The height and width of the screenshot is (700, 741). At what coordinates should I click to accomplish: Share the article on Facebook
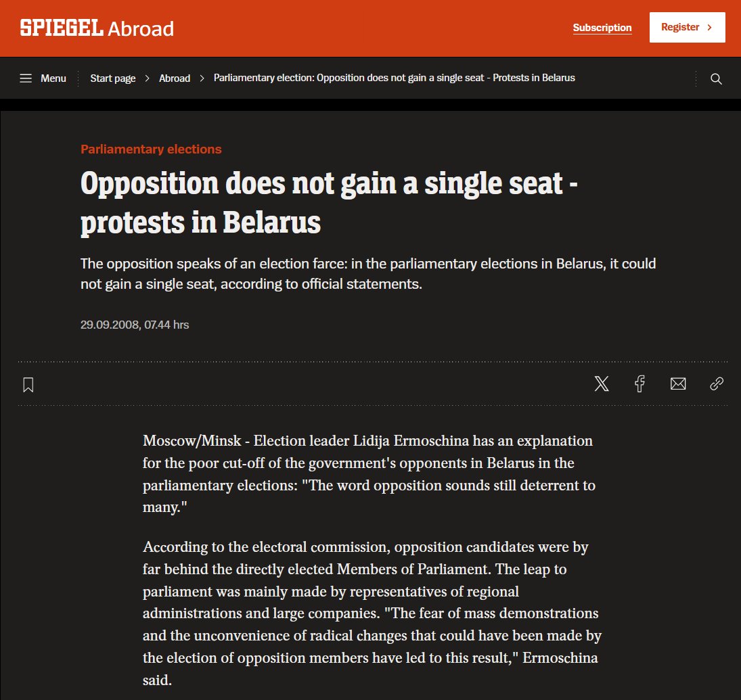tap(639, 383)
